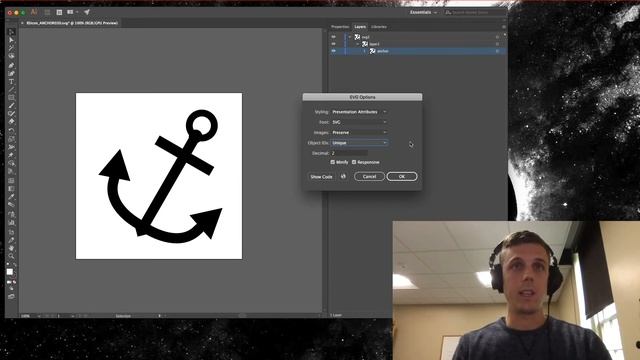
Task: Switch to the Layers tab
Action: pyautogui.click(x=360, y=27)
